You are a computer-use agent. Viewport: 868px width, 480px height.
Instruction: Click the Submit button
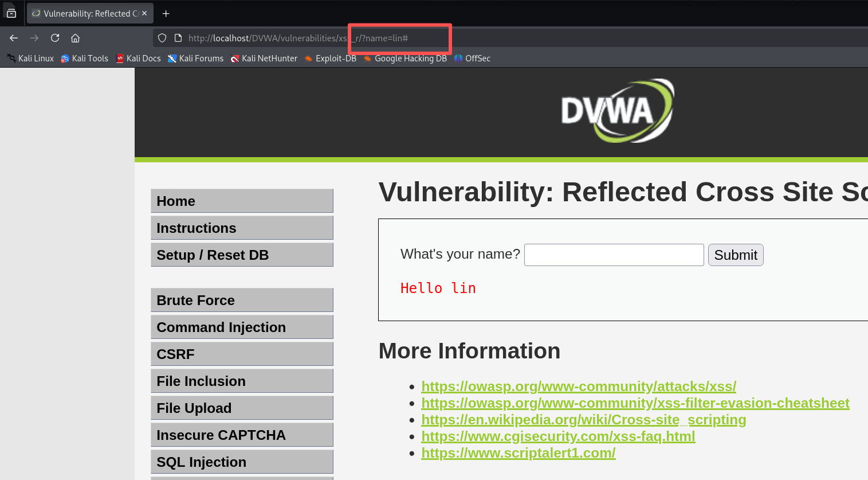[736, 255]
